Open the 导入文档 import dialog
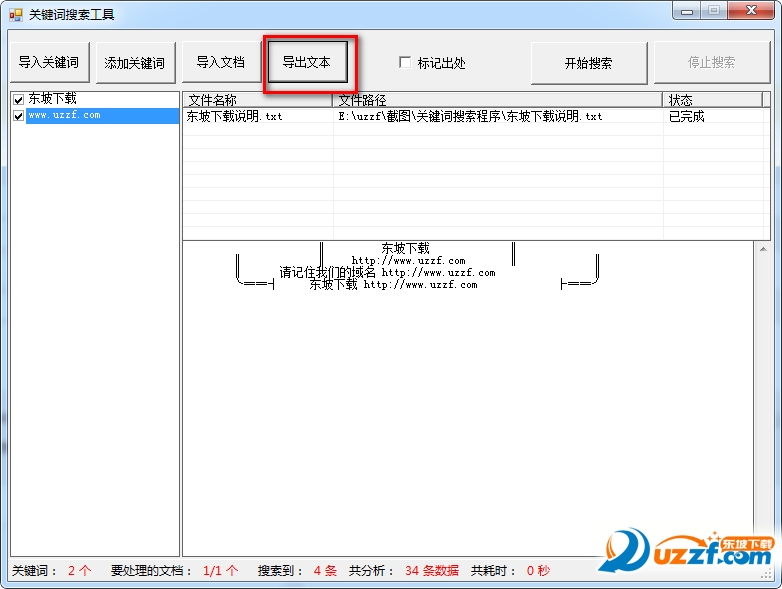 coord(220,62)
